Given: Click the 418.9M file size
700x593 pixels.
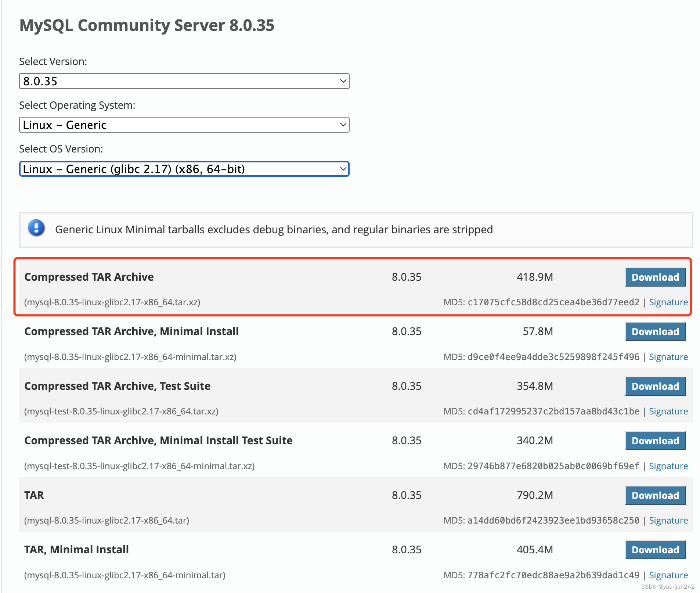Looking at the screenshot, I should click(535, 277).
